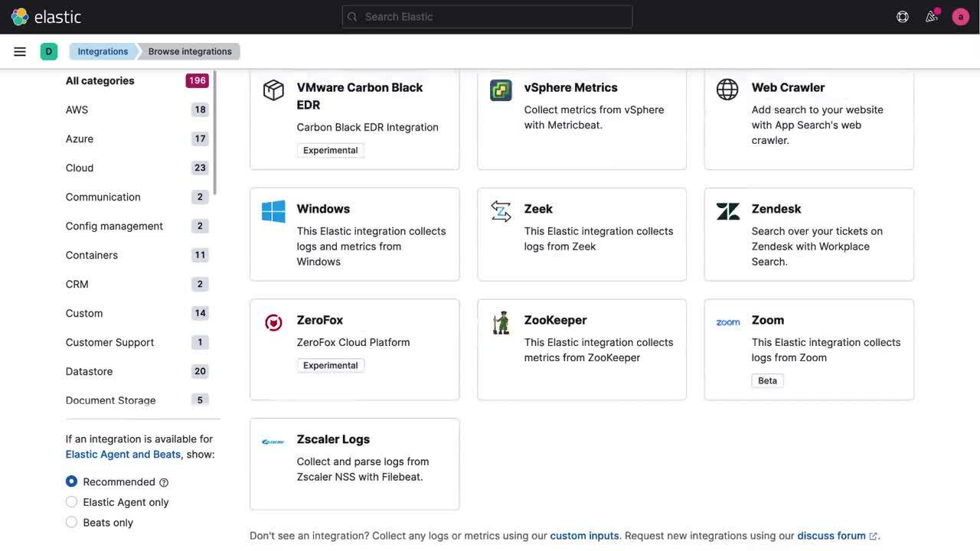This screenshot has height=551, width=980.
Task: Open the custom inputs link
Action: pos(584,536)
